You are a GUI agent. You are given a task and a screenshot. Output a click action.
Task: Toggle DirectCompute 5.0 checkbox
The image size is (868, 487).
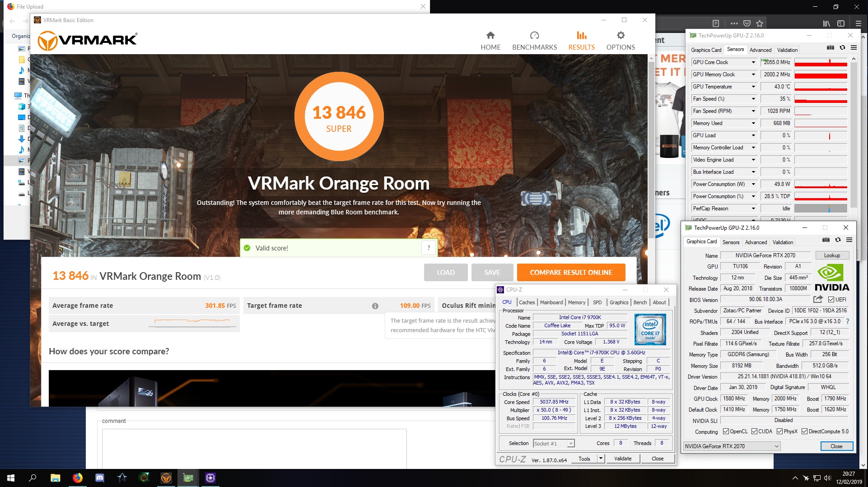(x=804, y=431)
